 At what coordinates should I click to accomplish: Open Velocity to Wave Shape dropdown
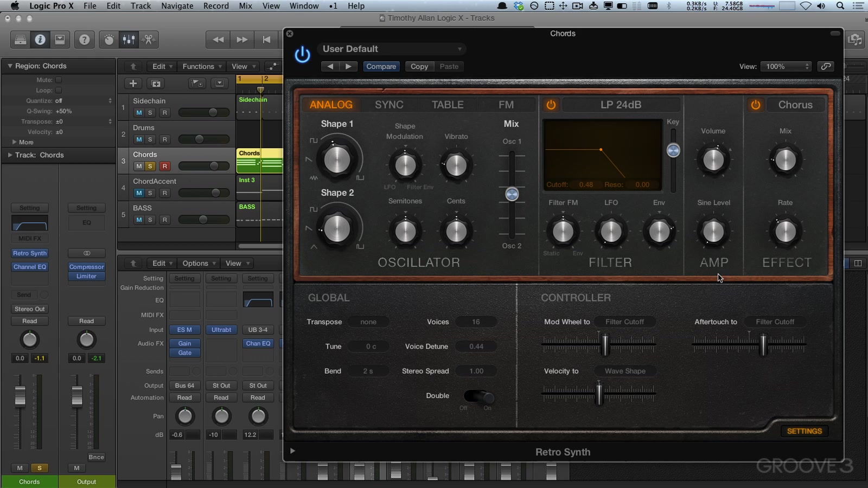(x=625, y=371)
